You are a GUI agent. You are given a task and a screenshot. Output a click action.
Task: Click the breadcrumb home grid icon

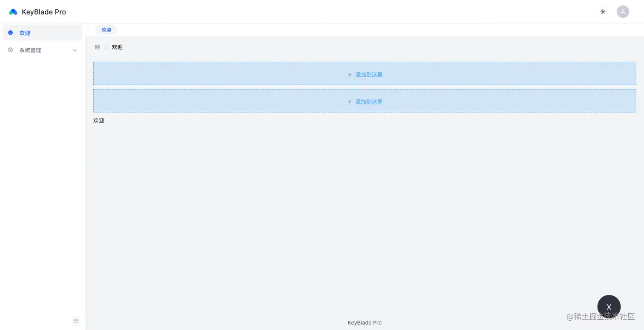[98, 47]
